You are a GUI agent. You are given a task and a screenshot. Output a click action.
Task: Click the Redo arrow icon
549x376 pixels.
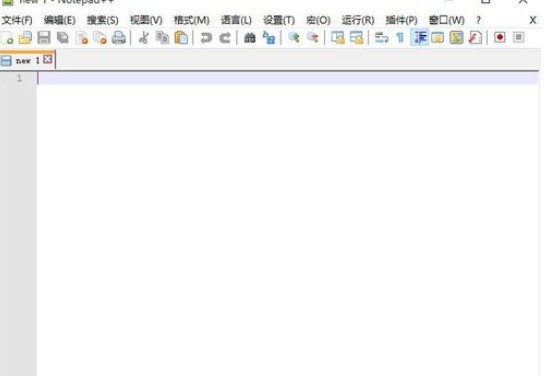click(x=225, y=38)
